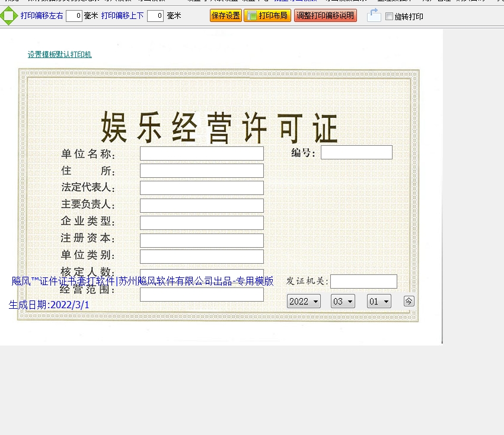Expand the month dropdown showing 03
Image resolution: width=504 pixels, height=435 pixels.
(343, 301)
